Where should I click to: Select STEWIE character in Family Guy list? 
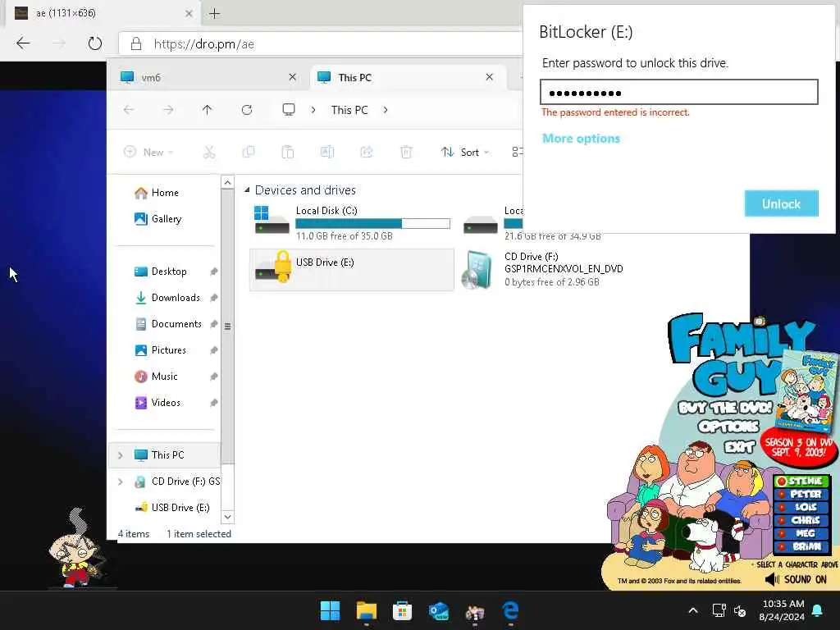pos(801,481)
